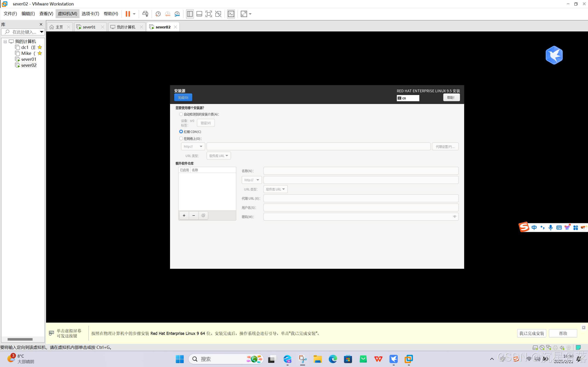Select the 在网络上 network radio button
Screen dimensions: 588x367
(x=181, y=138)
